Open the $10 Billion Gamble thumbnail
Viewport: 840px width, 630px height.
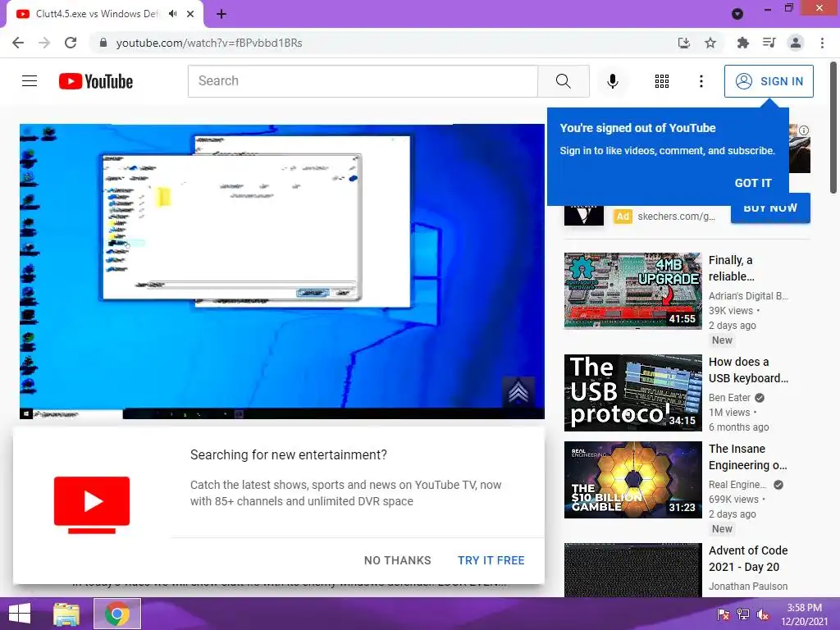pyautogui.click(x=632, y=480)
